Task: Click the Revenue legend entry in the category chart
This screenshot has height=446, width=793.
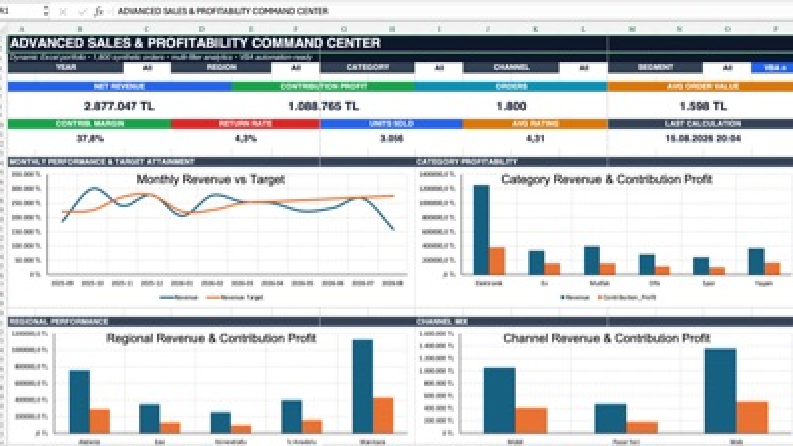Action: [575, 297]
